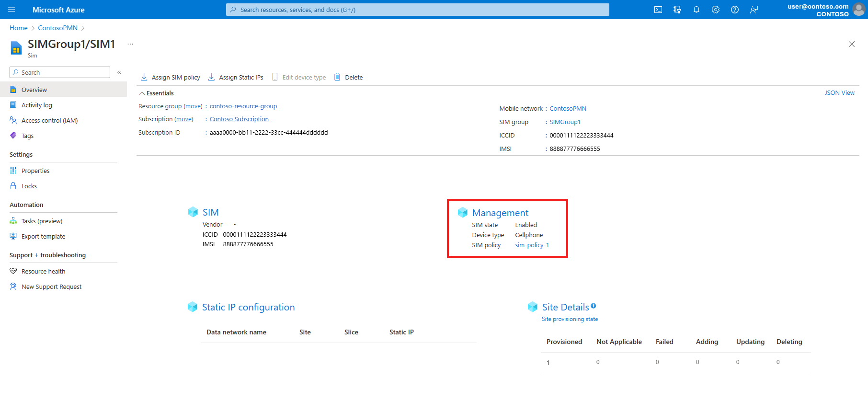Screen dimensions: 868x401
Task: Open the more options ellipsis beside title
Action: tap(130, 44)
